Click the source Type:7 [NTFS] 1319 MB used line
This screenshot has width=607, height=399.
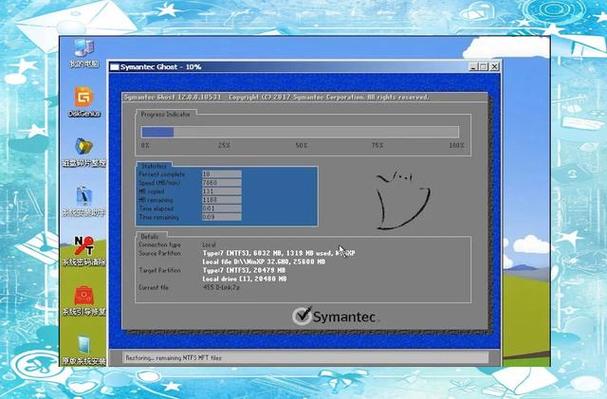[x=279, y=253]
